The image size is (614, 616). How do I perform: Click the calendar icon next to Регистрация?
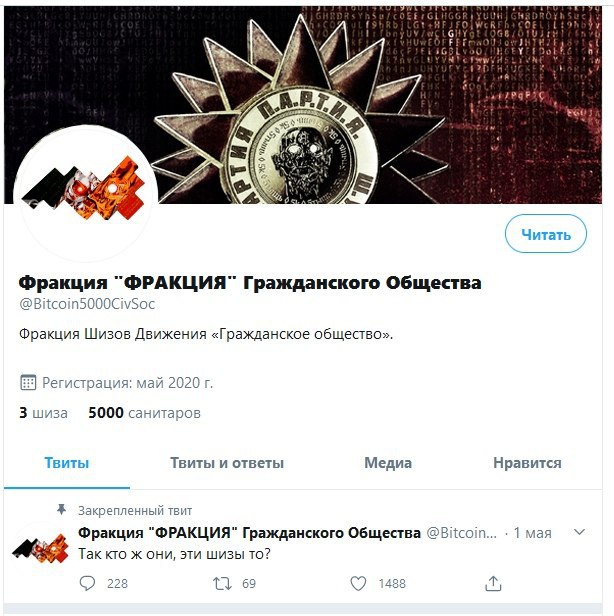(28, 383)
